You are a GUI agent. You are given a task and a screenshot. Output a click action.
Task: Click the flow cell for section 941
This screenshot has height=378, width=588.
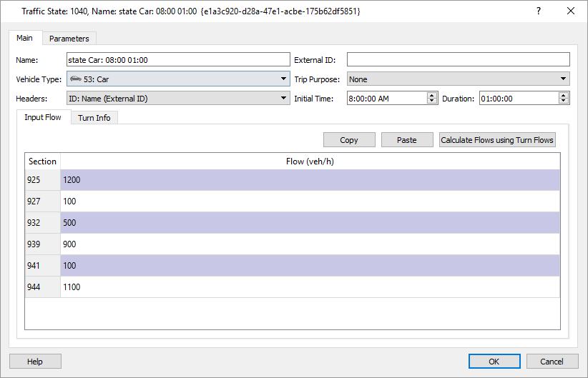click(310, 266)
